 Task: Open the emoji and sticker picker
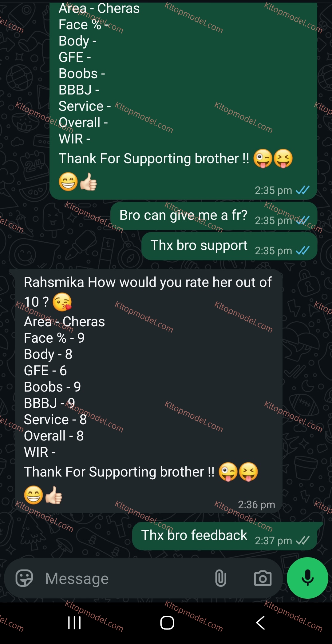(x=24, y=578)
